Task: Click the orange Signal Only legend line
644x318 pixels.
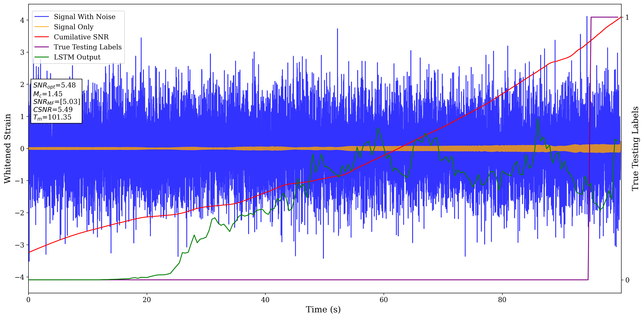Action: [x=42, y=27]
